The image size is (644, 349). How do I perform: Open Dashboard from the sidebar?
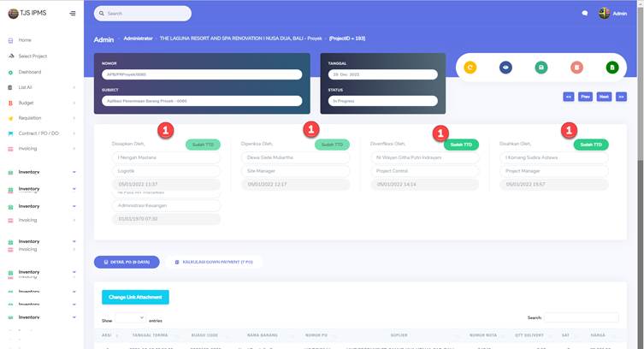pyautogui.click(x=30, y=72)
